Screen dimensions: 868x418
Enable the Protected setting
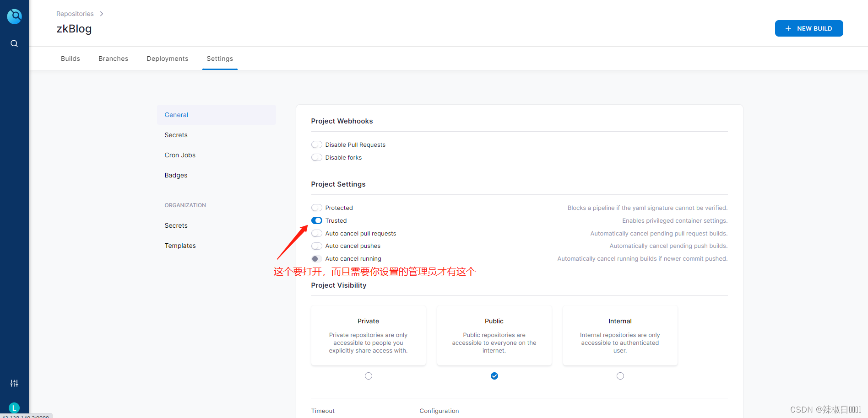point(316,207)
